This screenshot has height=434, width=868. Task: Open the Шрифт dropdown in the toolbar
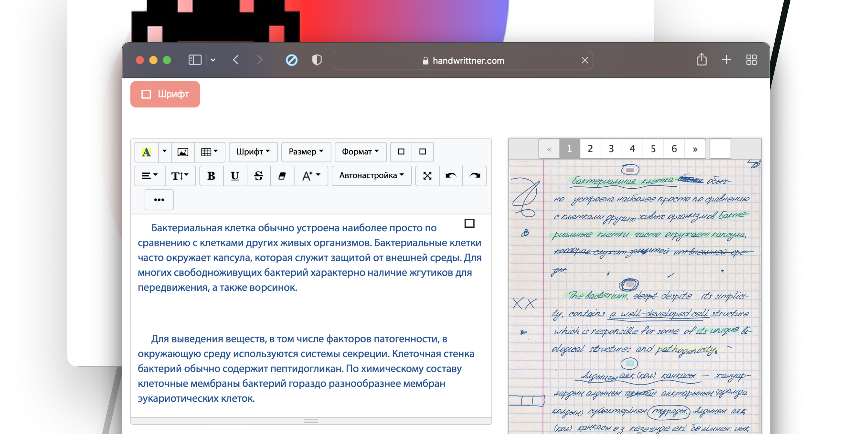point(253,152)
